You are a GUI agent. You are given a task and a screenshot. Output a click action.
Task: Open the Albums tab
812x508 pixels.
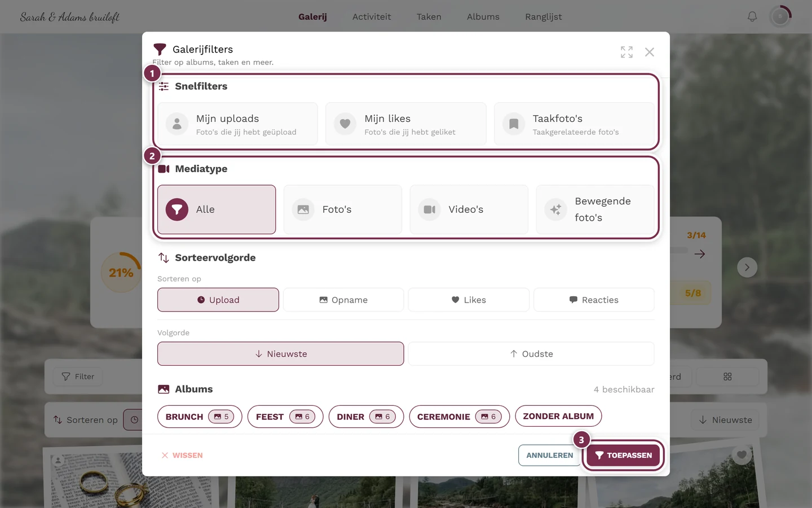click(483, 17)
